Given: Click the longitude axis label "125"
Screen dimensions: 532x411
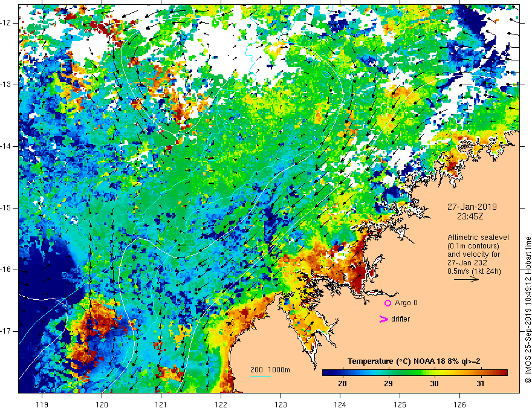Looking at the screenshot, I should pyautogui.click(x=400, y=404).
